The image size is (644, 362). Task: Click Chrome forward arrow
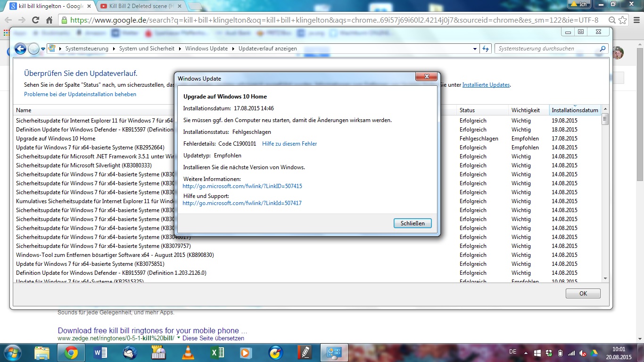point(22,20)
